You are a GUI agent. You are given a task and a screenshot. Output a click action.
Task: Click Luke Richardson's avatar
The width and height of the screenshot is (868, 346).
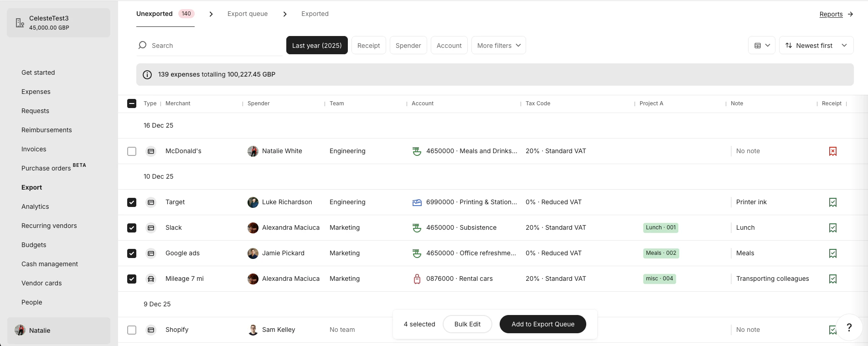[x=253, y=202]
